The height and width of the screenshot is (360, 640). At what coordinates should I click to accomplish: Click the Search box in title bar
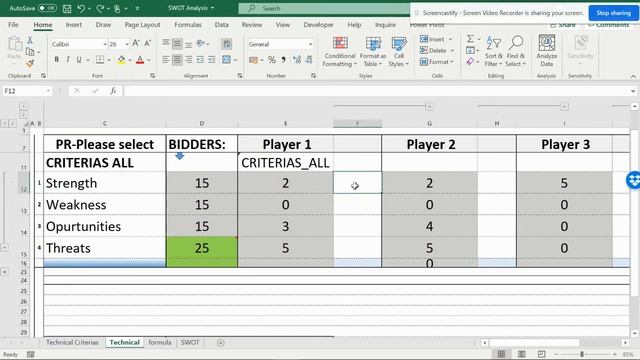(324, 8)
